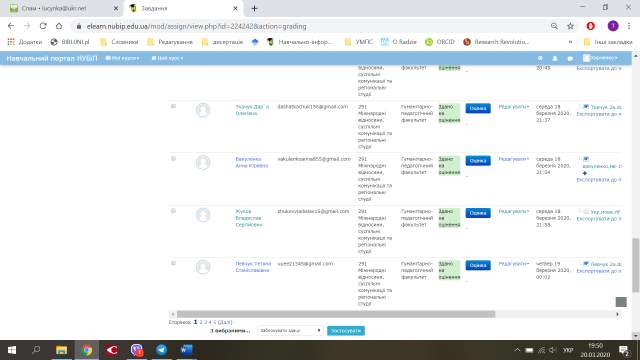This screenshot has width=640, height=360.
Task: Click the browser address bar
Action: point(310,26)
